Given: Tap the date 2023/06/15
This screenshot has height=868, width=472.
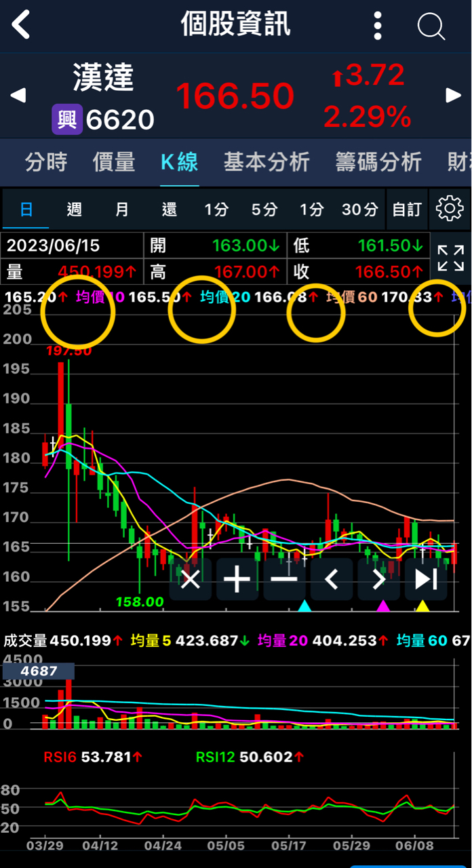Looking at the screenshot, I should (53, 245).
